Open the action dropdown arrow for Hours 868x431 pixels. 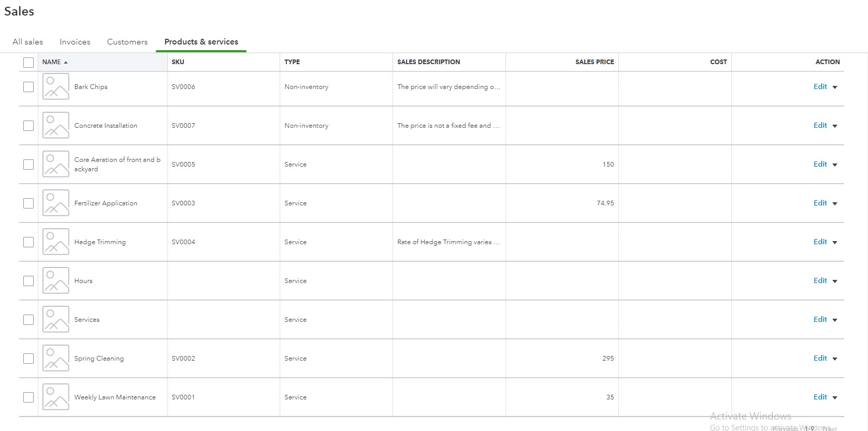click(835, 281)
